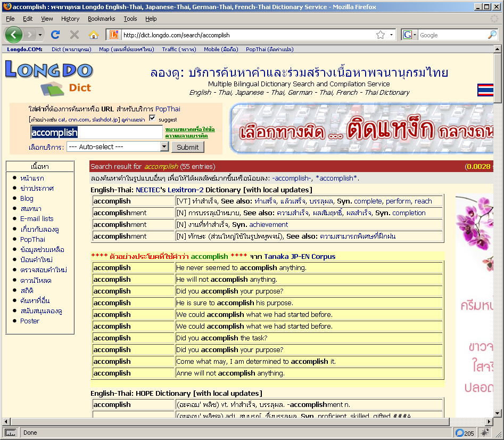504x440 pixels.
Task: Click the Forward navigation arrow
Action: click(x=30, y=35)
